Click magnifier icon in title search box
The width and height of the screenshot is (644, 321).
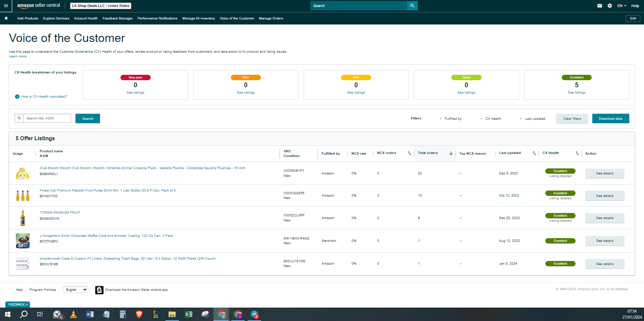click(x=19, y=118)
